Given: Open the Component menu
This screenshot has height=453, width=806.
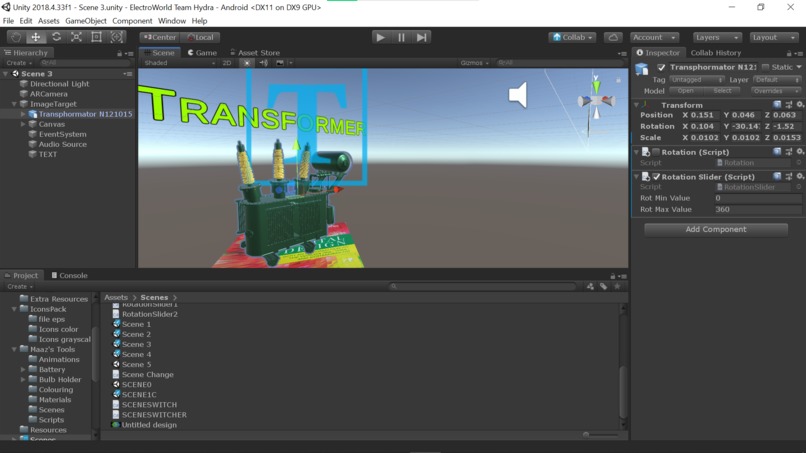Looking at the screenshot, I should coord(132,21).
